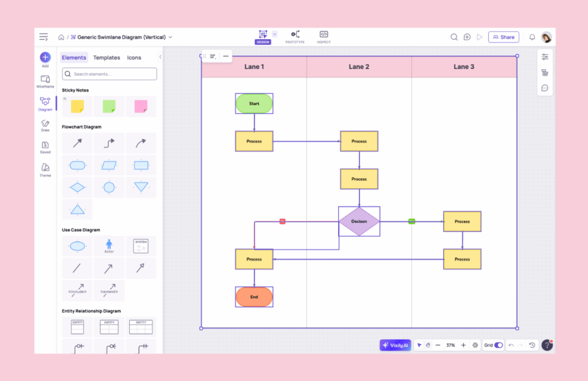Click the undo arrow
The image size is (588, 381).
[x=511, y=345]
